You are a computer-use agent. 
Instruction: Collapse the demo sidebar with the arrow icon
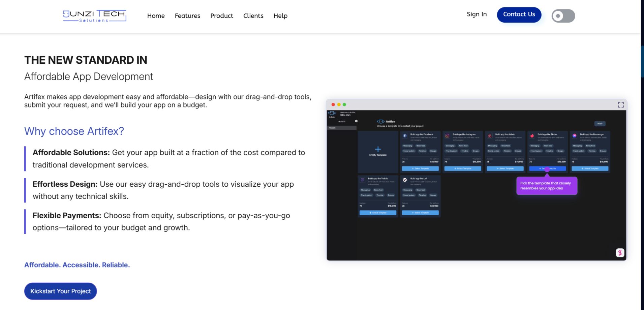[356, 121]
